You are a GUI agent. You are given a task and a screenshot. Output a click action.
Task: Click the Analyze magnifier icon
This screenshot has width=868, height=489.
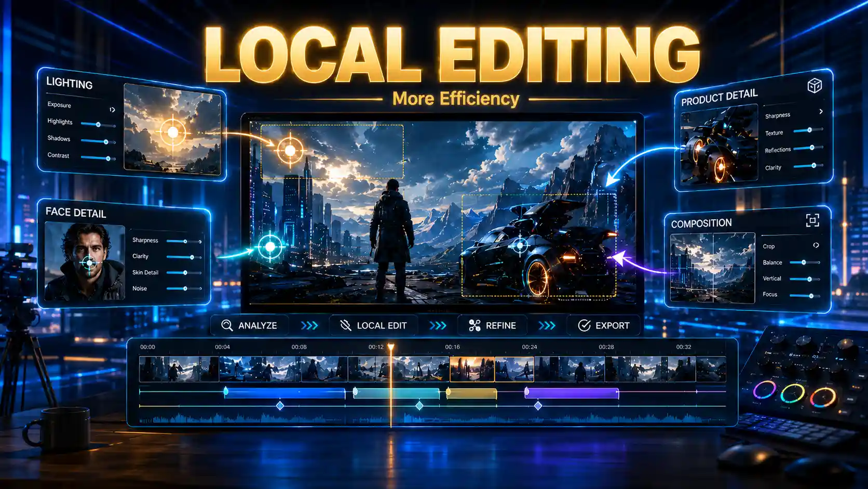pos(227,325)
